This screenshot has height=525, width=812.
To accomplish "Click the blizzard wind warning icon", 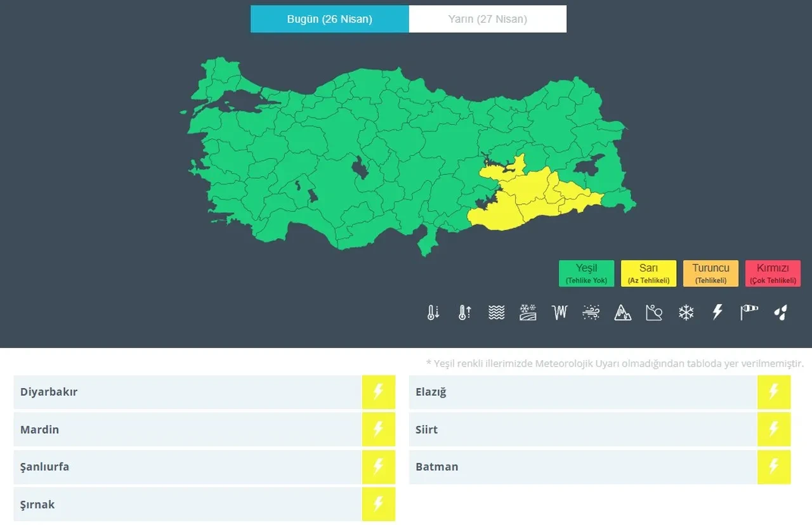I will (x=591, y=312).
